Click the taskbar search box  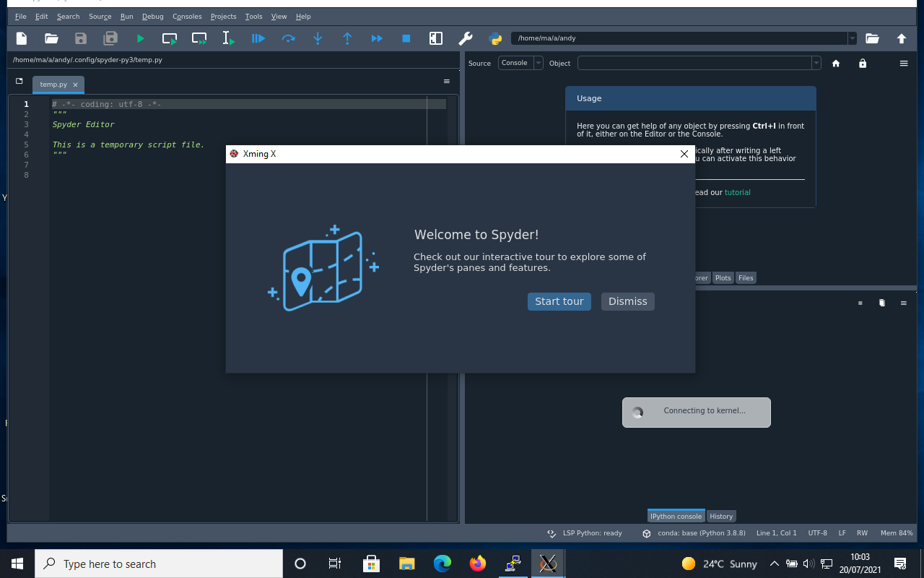point(159,564)
